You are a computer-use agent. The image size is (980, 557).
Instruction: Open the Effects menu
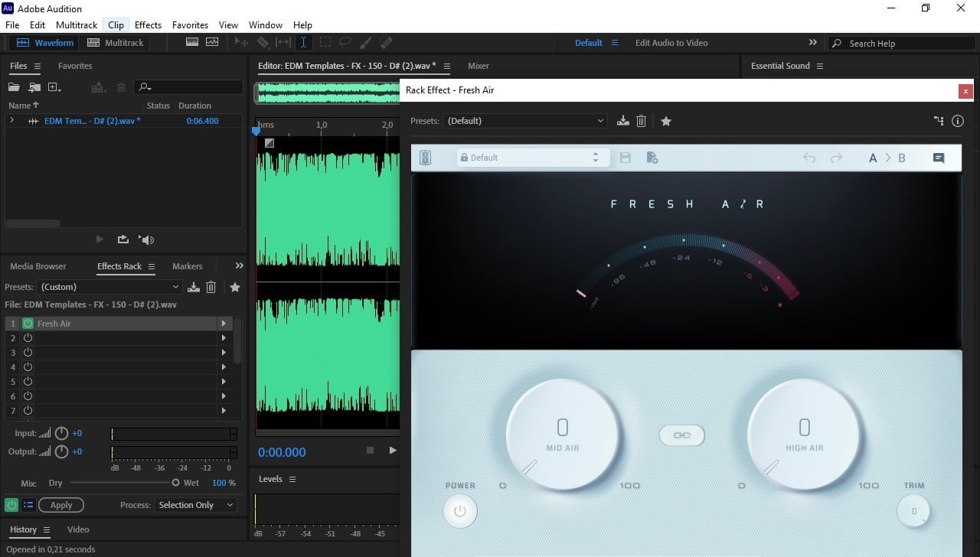click(x=148, y=25)
